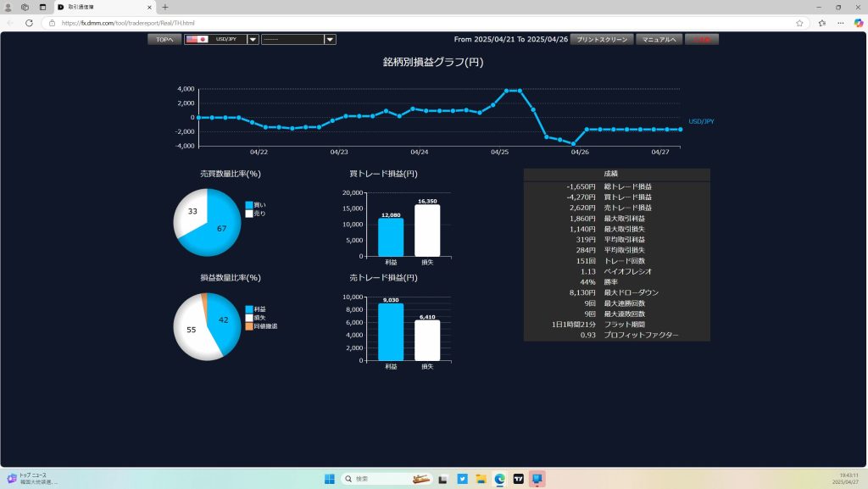Viewport: 868px width, 489px height.
Task: Open the empty second selection dropdown arrow
Action: click(330, 39)
